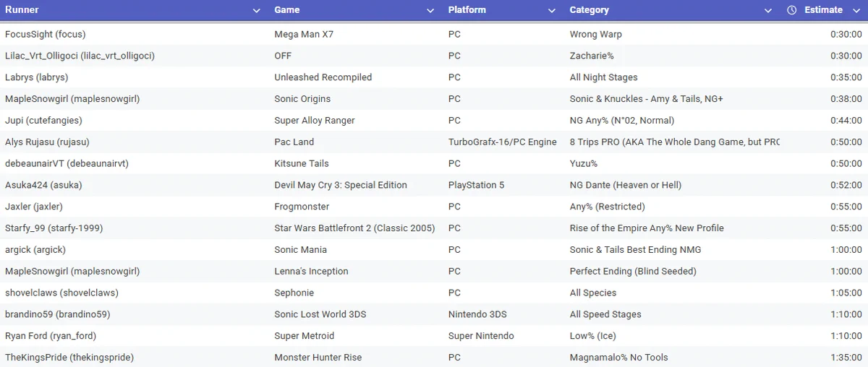
Task: Select runner argick (argick)
Action: [35, 250]
